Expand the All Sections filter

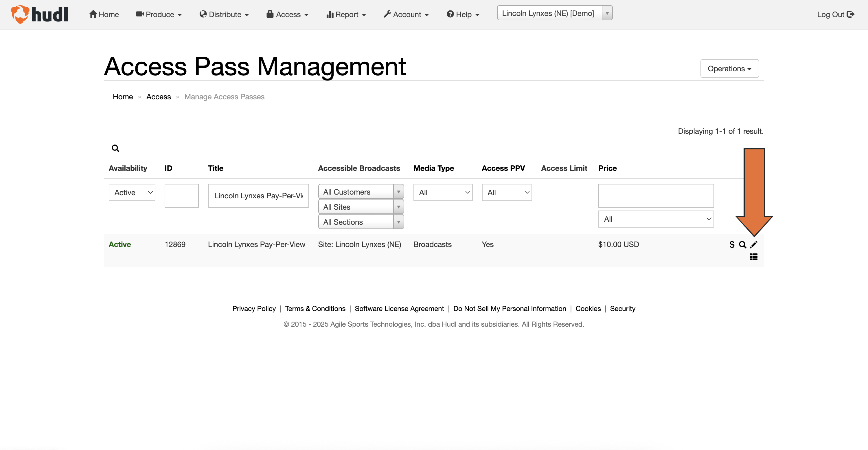pyautogui.click(x=361, y=222)
